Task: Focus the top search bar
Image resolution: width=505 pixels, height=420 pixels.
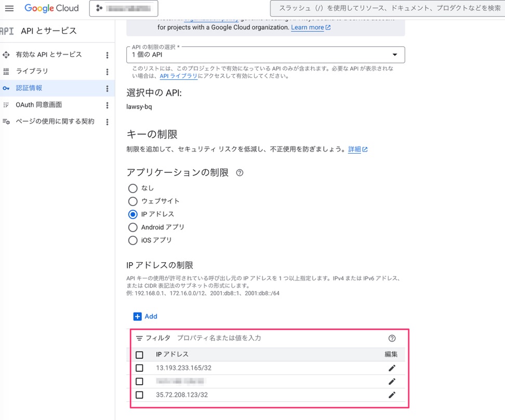Action: (x=388, y=8)
